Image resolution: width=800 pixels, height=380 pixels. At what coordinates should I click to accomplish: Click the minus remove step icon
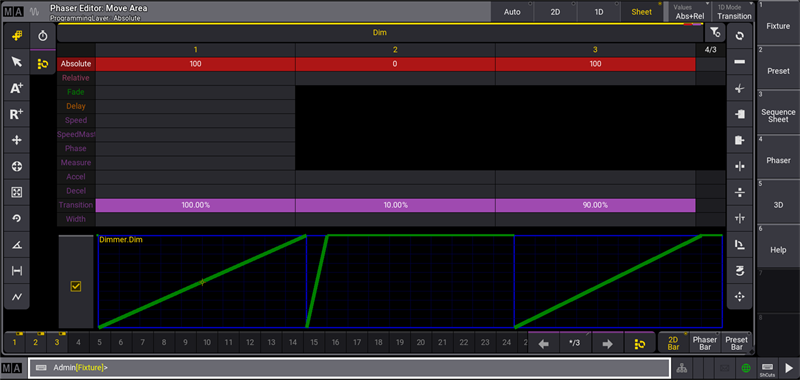coord(739,62)
